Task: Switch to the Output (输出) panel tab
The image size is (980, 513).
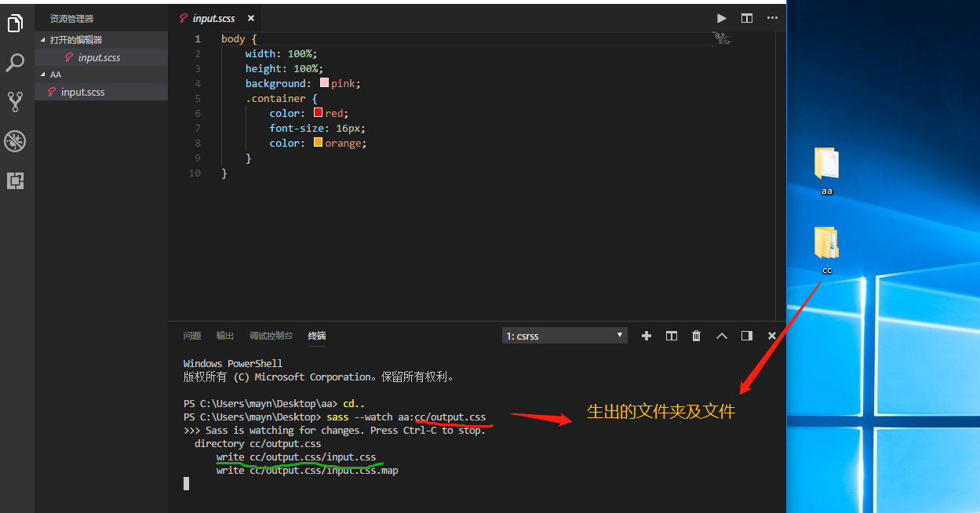Action: pos(225,336)
